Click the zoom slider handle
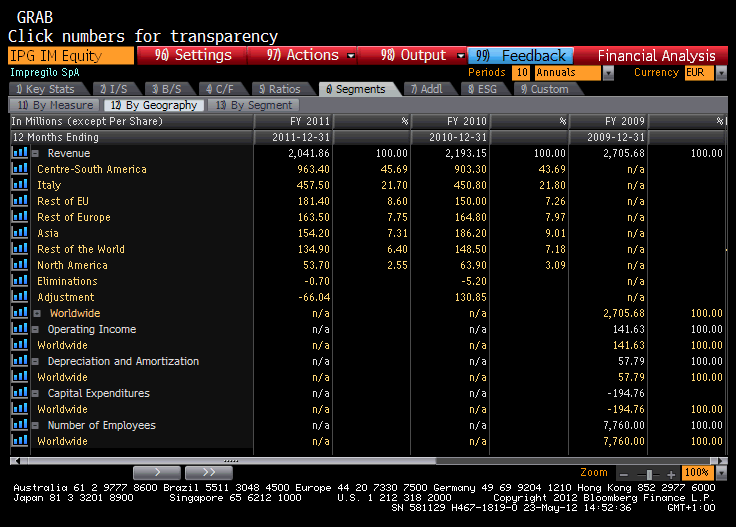The height and width of the screenshot is (527, 736). 649,474
